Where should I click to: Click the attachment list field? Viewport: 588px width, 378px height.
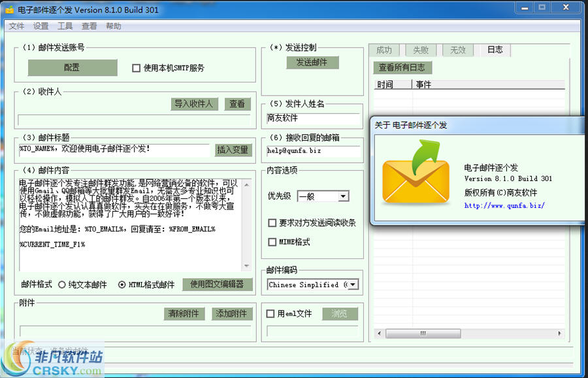point(135,331)
